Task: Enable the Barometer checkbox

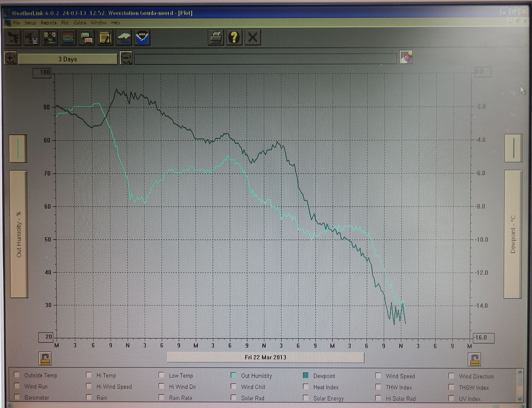Action: pos(17,397)
